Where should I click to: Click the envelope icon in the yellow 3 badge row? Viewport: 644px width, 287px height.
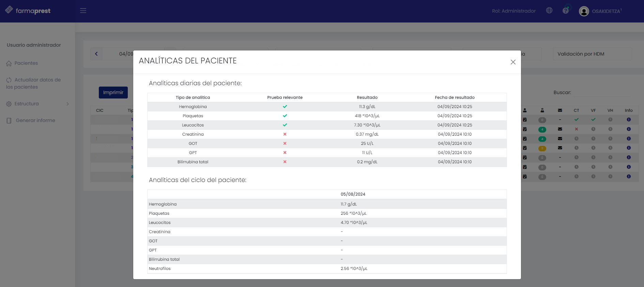560,148
